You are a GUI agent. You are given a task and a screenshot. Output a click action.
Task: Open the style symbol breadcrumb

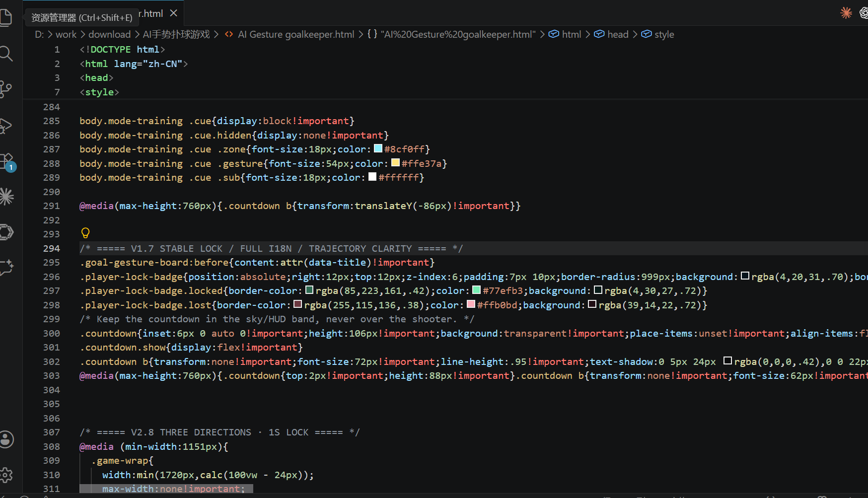[x=664, y=34]
